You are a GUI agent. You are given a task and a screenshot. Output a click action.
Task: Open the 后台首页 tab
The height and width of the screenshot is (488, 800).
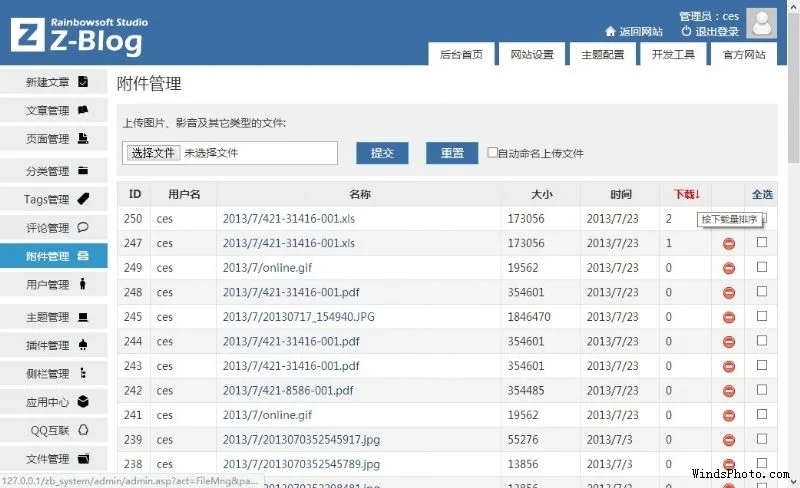tap(461, 54)
